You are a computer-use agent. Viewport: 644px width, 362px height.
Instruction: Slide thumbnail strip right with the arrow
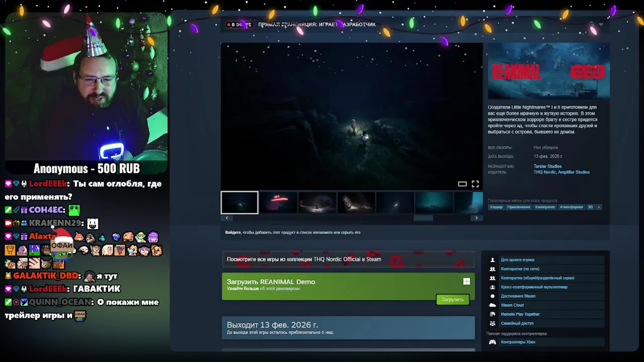(x=476, y=218)
